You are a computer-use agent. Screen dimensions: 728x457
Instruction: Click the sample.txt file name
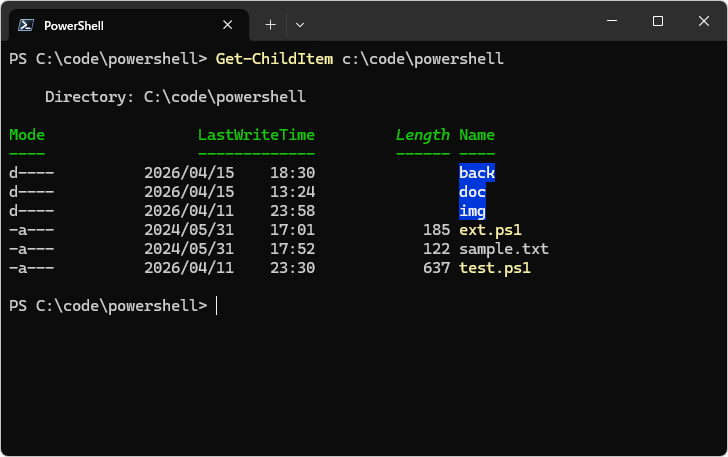click(503, 249)
